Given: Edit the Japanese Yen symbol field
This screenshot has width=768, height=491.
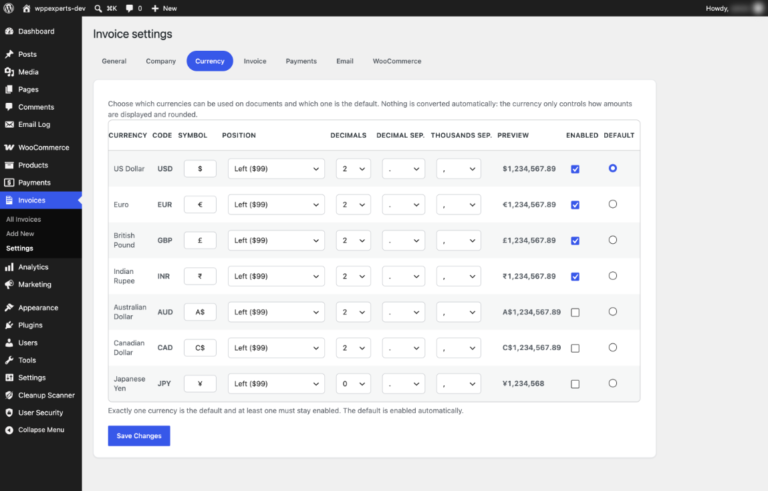Looking at the screenshot, I should pos(200,384).
